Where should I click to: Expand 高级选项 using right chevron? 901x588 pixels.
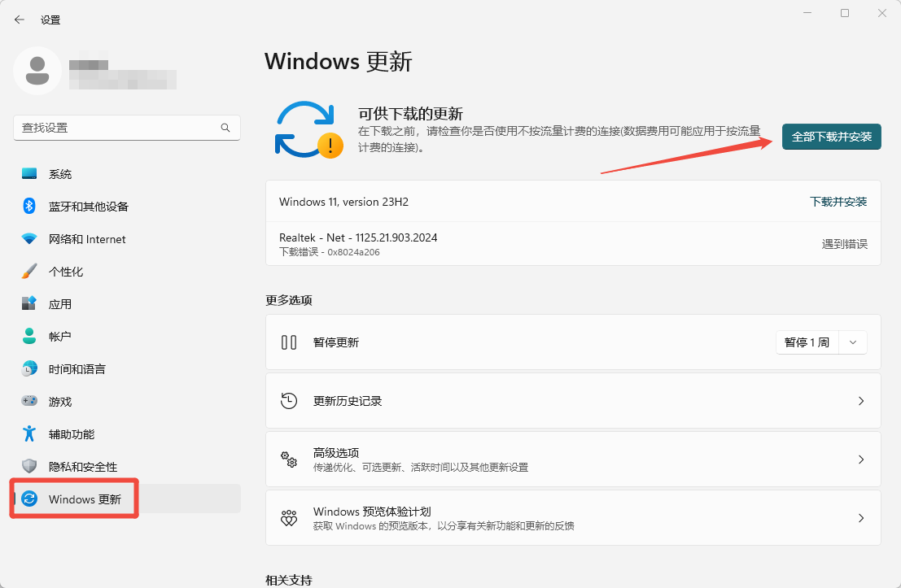pos(861,460)
